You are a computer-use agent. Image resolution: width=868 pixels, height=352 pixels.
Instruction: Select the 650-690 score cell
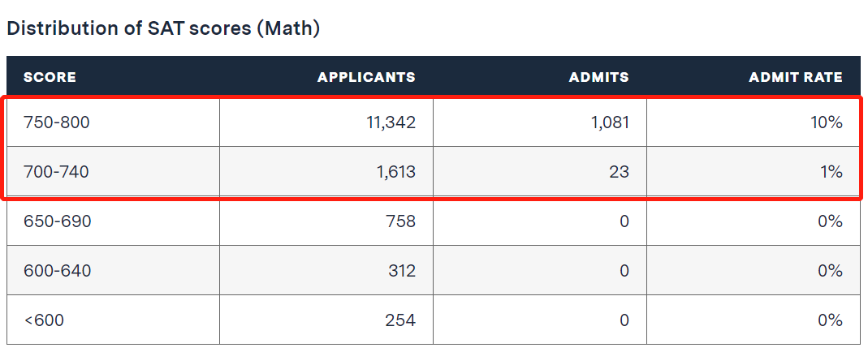point(57,221)
